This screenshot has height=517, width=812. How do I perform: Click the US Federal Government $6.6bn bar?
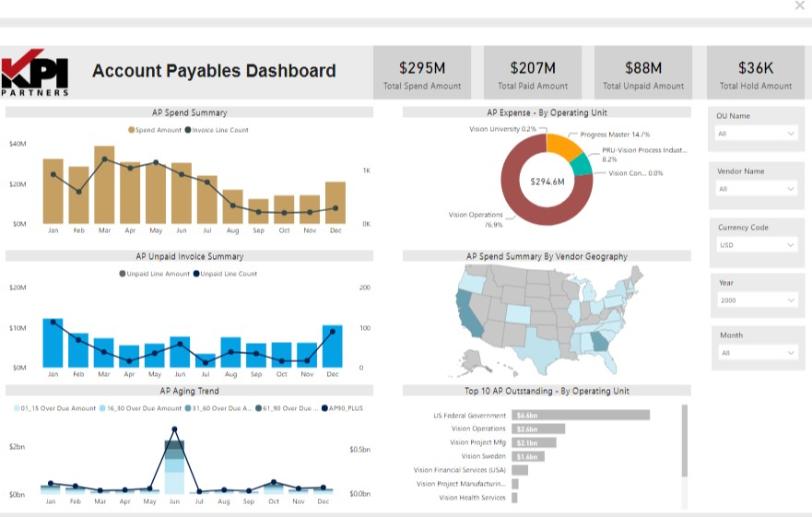point(581,415)
